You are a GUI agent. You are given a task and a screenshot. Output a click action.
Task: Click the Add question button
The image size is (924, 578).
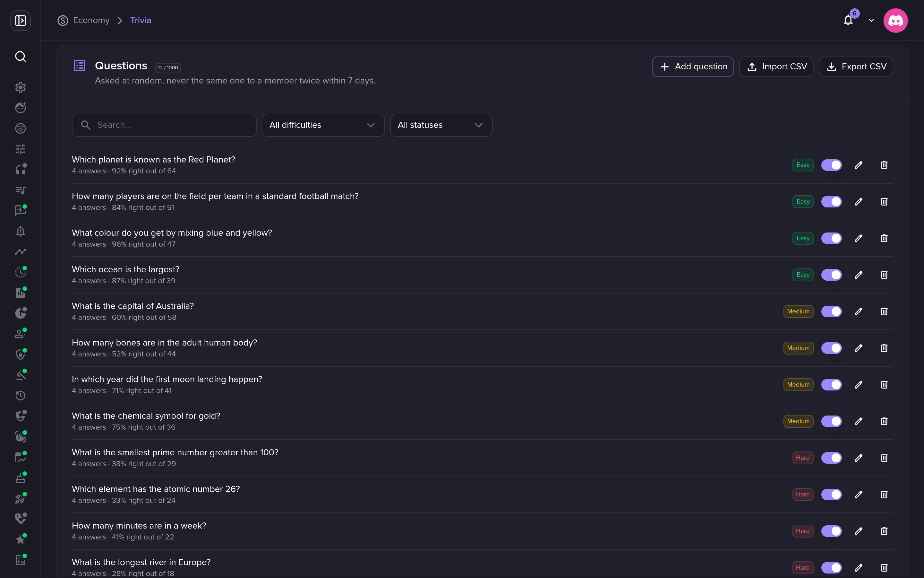coord(693,67)
